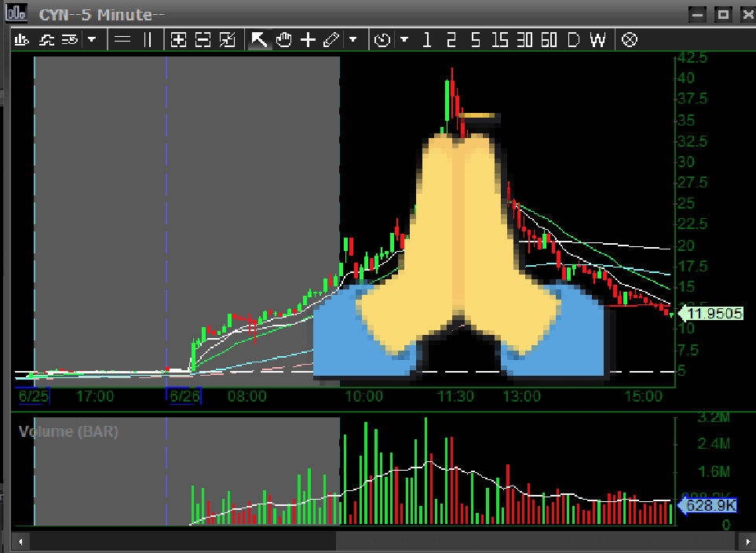Click the reset zoom icon

click(x=227, y=39)
